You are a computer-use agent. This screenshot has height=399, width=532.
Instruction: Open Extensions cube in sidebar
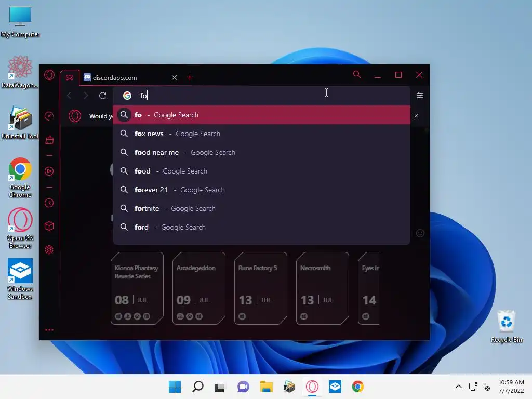(x=49, y=226)
